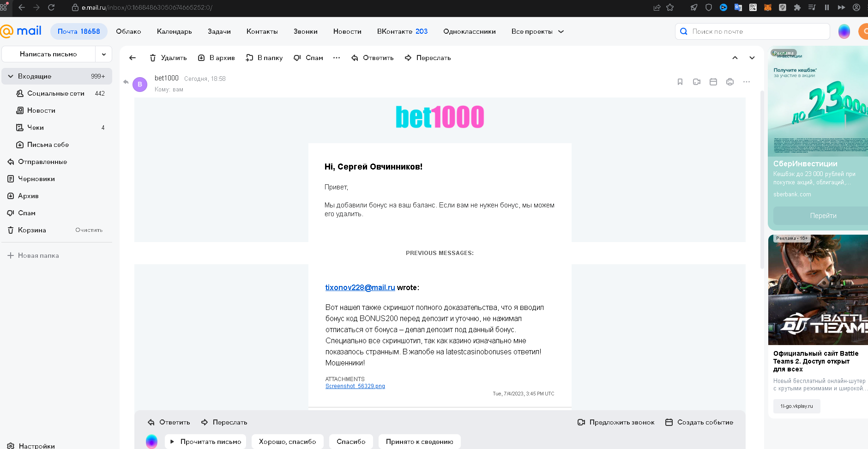Click the bet1000 sender avatar
The width and height of the screenshot is (868, 449).
point(140,85)
